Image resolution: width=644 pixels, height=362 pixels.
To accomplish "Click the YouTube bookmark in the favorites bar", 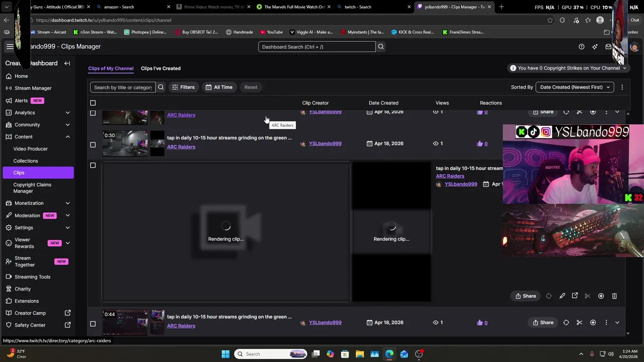I will (272, 32).
